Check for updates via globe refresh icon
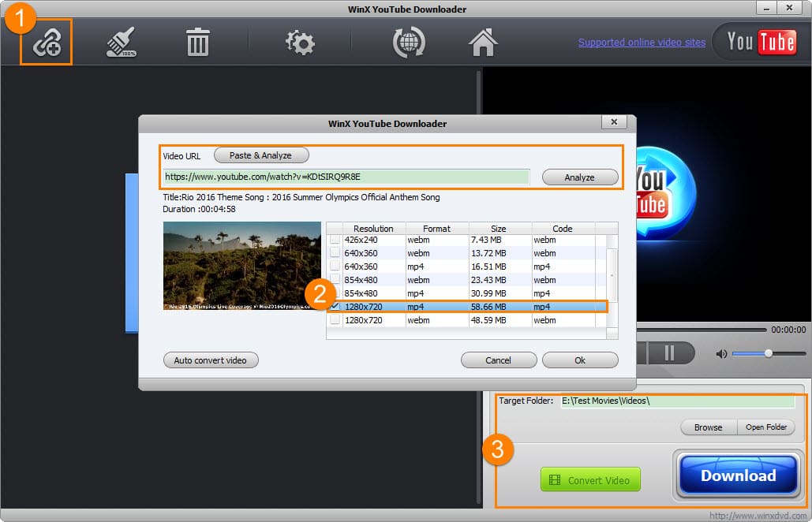Viewport: 812px width, 522px height. (409, 43)
